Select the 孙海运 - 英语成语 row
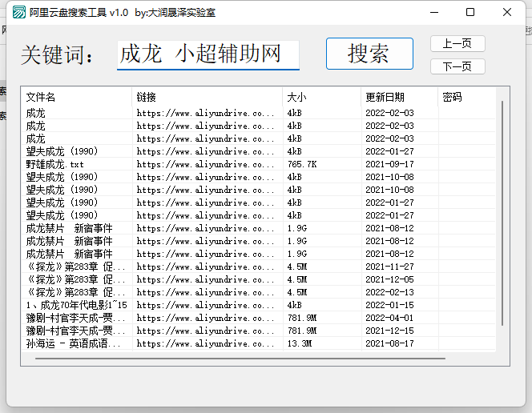Viewport: 532px width, 413px height. click(258, 343)
